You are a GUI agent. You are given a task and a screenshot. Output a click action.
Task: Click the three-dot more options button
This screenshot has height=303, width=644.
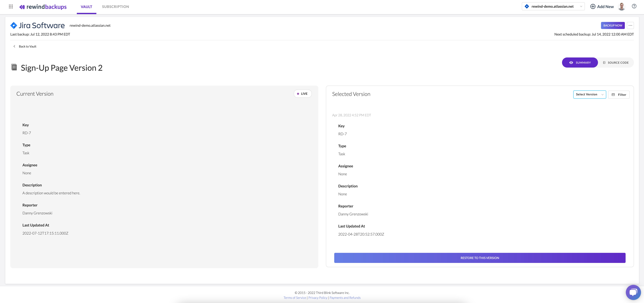(630, 25)
